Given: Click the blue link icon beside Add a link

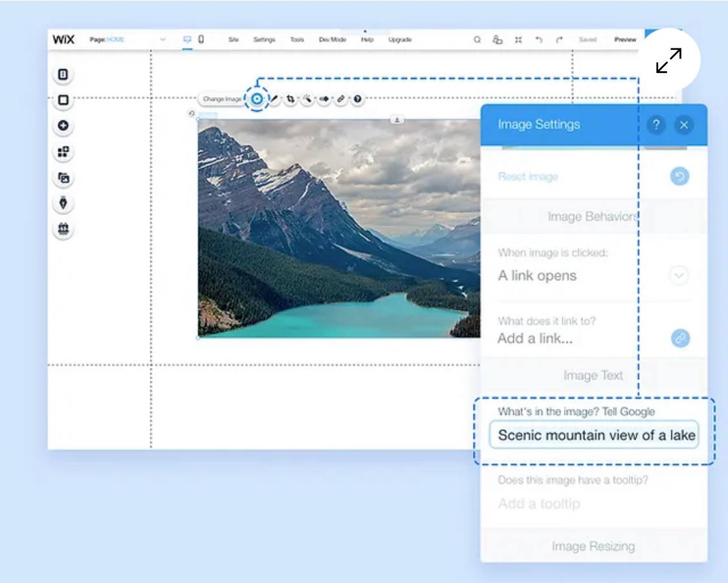Looking at the screenshot, I should (x=681, y=338).
